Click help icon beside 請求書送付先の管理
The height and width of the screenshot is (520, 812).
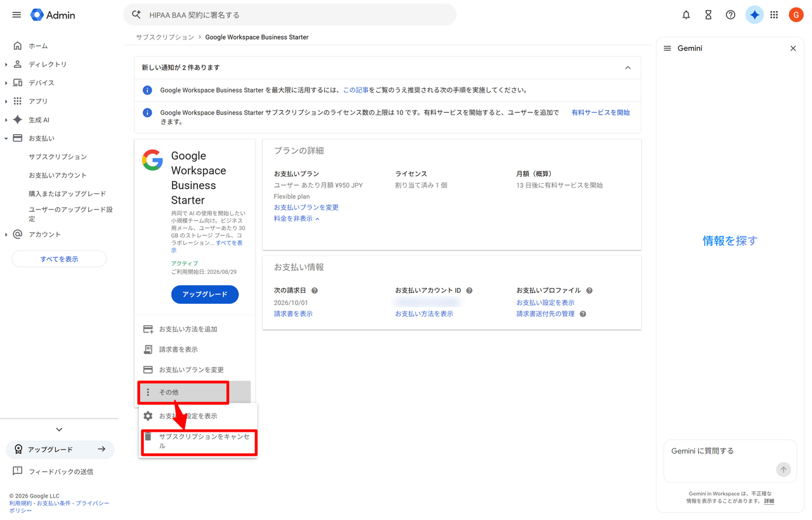point(583,314)
